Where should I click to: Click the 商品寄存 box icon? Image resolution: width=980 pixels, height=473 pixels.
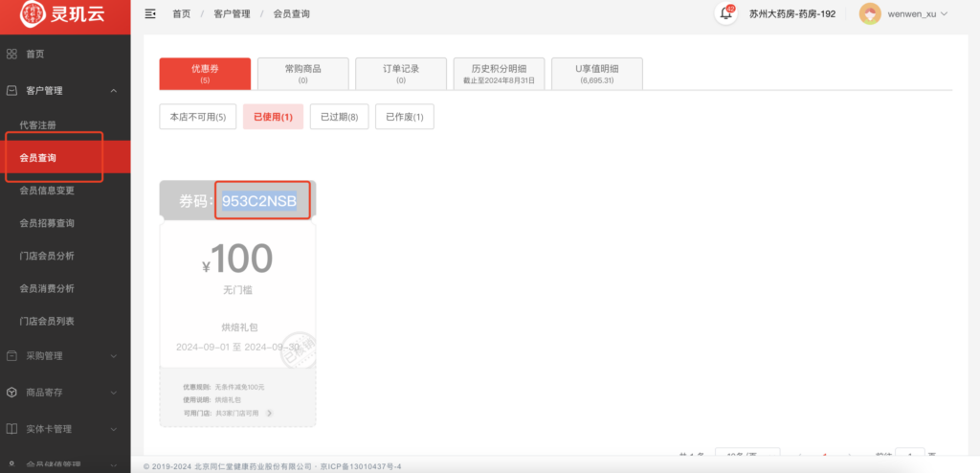[12, 393]
